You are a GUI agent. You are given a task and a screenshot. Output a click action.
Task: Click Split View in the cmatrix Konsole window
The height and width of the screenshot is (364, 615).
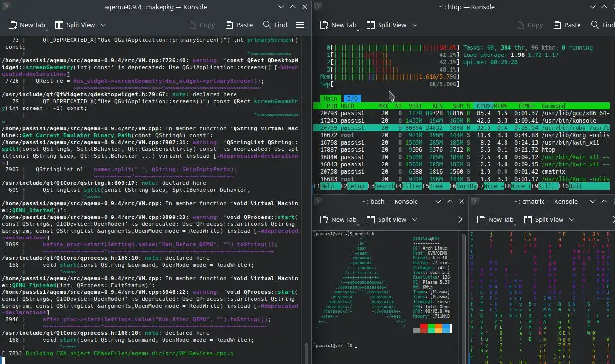[x=544, y=219]
